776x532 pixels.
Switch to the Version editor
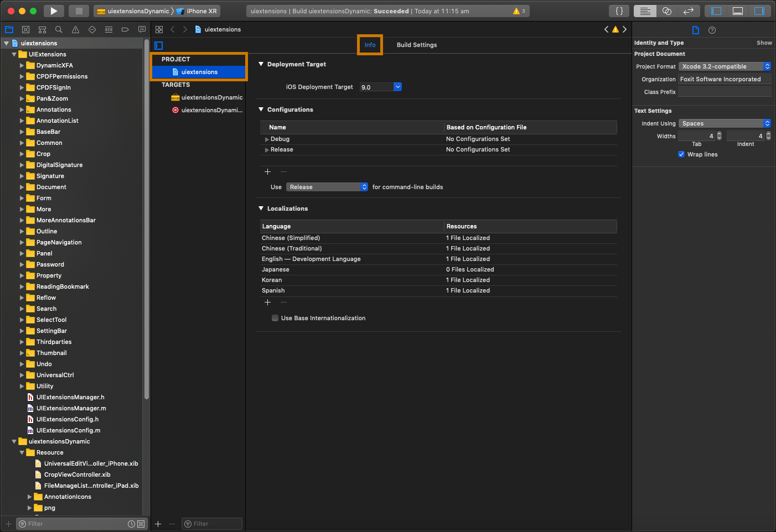(x=689, y=11)
